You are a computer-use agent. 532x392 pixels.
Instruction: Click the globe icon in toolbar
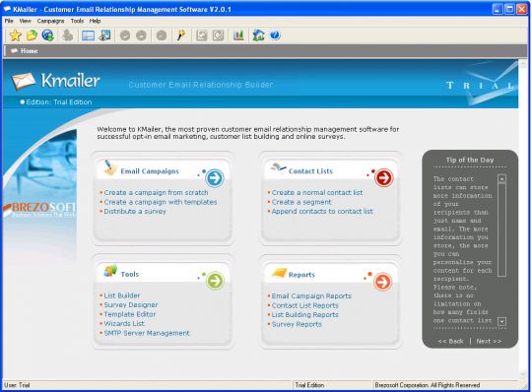point(48,35)
